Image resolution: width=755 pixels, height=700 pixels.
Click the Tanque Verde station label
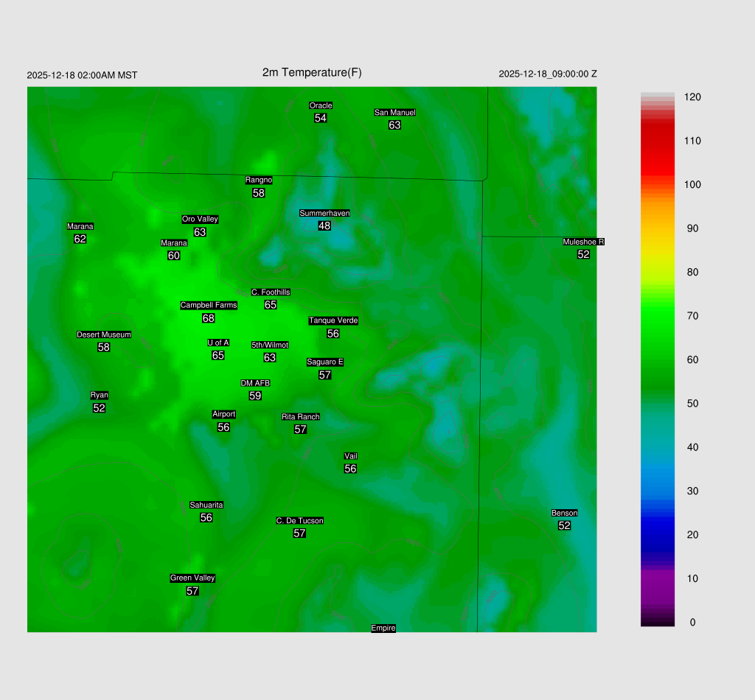[333, 321]
